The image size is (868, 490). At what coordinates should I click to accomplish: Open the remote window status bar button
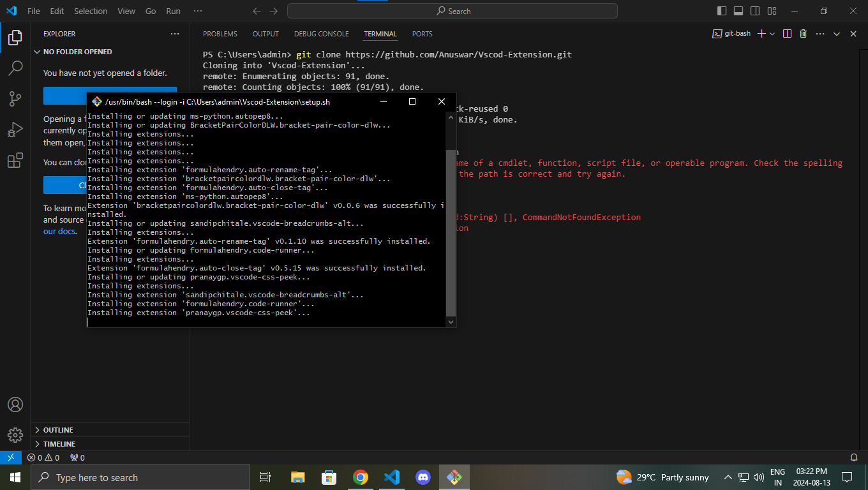pos(11,457)
